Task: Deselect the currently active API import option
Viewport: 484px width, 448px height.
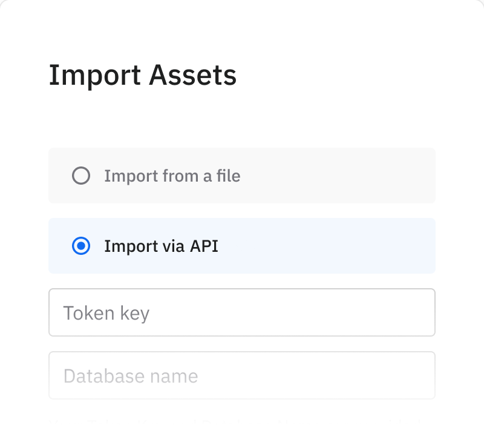Action: [81, 246]
